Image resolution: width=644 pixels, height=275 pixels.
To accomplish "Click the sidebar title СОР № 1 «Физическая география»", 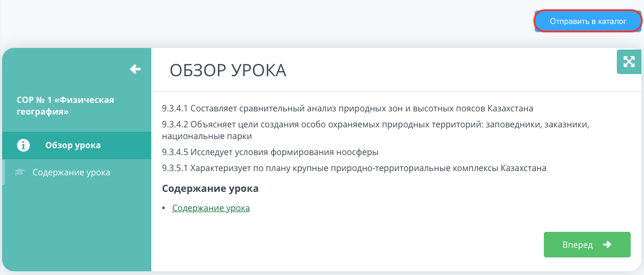I will (x=65, y=106).
